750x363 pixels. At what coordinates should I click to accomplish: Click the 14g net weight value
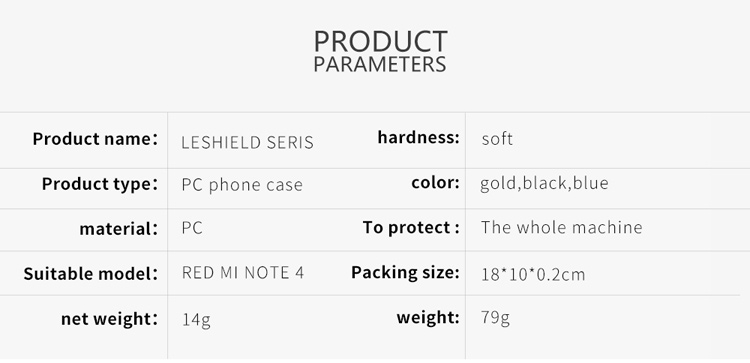(196, 319)
